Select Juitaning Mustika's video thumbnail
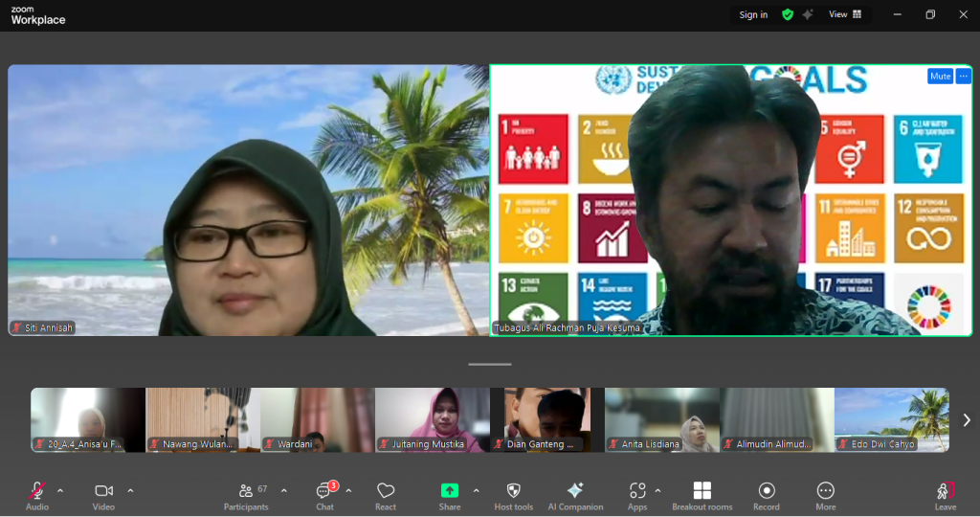Image resolution: width=980 pixels, height=517 pixels. (432, 419)
